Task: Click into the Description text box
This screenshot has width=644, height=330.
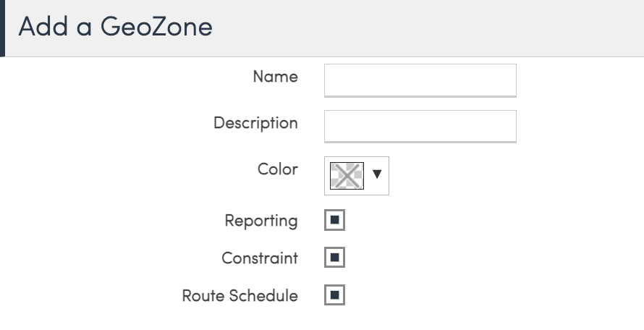Action: click(x=420, y=125)
